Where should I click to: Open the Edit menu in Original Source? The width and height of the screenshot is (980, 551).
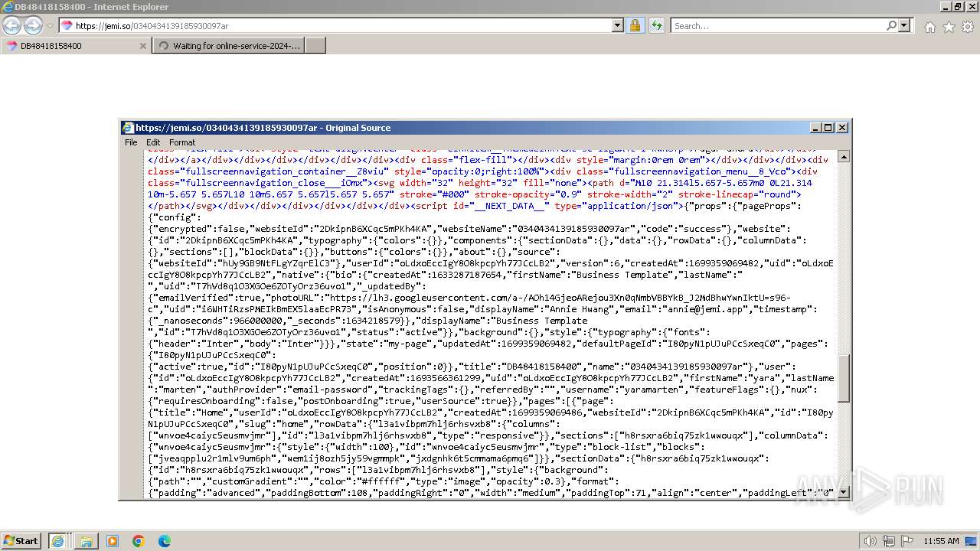153,142
